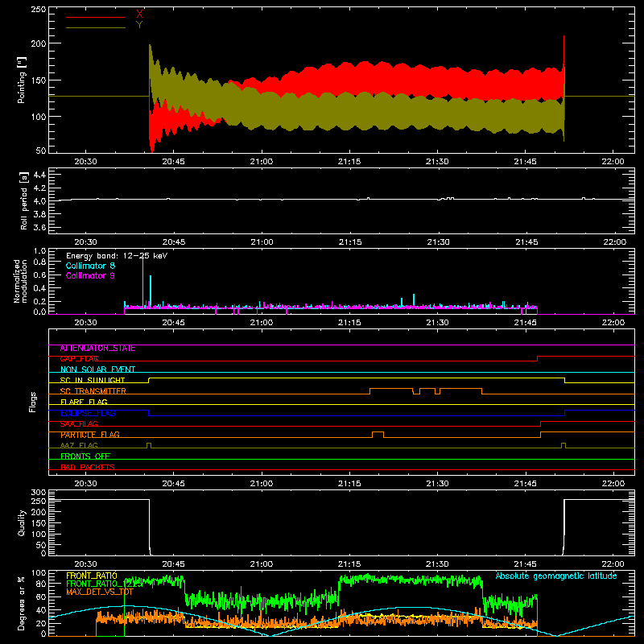Click the 21:30 label under Flags plot
This screenshot has width=644, height=644.
437,484
